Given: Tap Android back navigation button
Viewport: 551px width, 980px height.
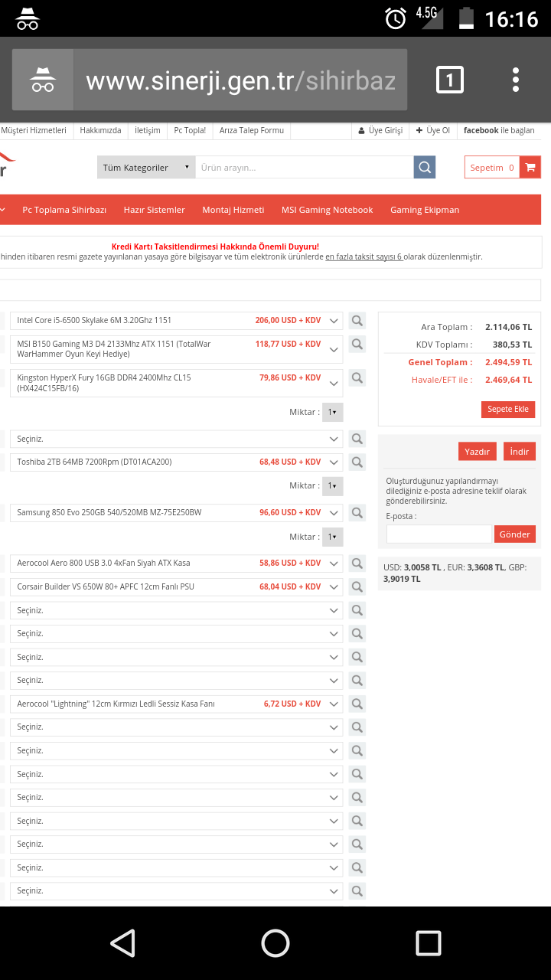Looking at the screenshot, I should tap(122, 942).
